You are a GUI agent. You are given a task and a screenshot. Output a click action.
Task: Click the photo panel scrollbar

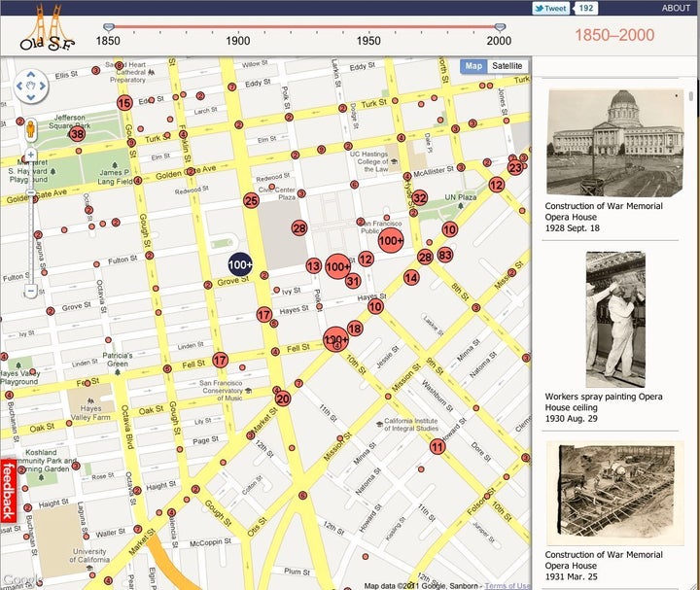point(691,96)
